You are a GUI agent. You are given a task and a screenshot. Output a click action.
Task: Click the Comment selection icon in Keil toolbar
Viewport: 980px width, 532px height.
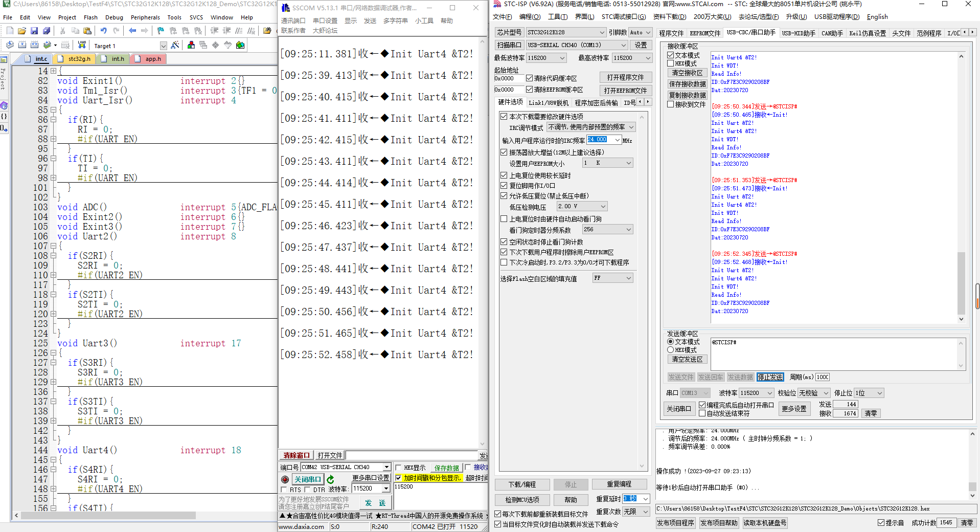point(239,31)
